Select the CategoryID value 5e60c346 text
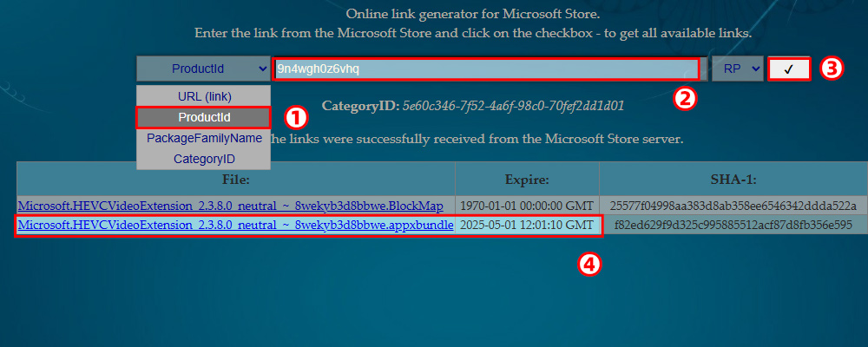The height and width of the screenshot is (347, 868). click(513, 106)
